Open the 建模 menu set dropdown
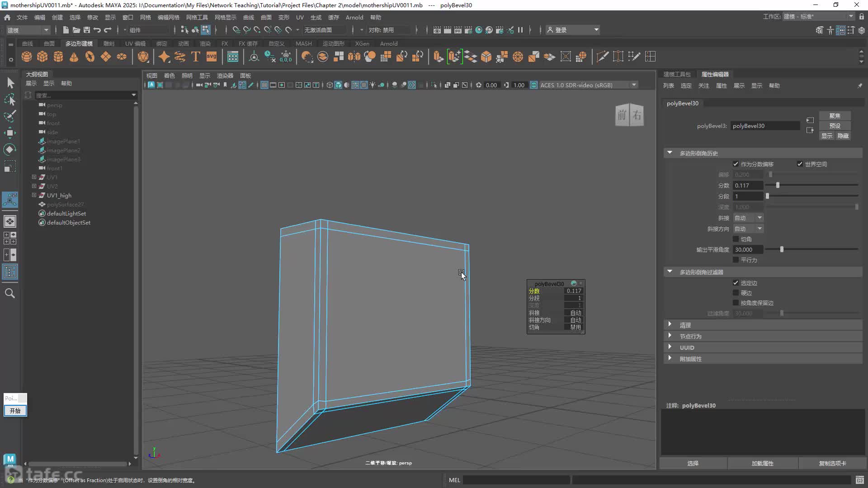 click(28, 30)
